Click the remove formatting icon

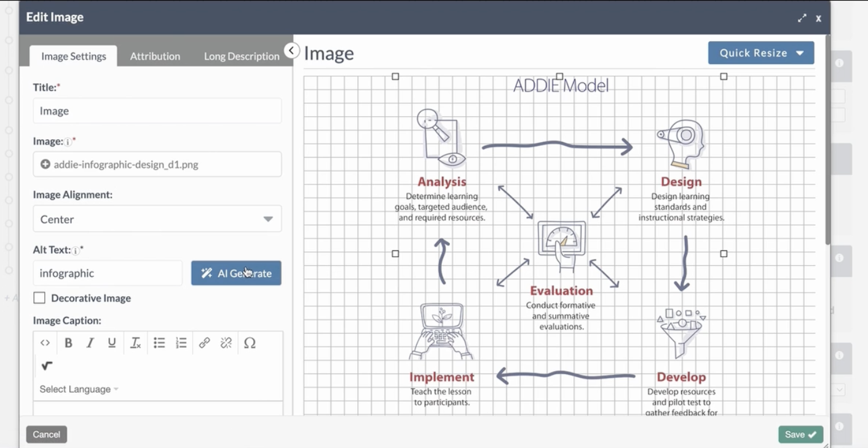135,343
